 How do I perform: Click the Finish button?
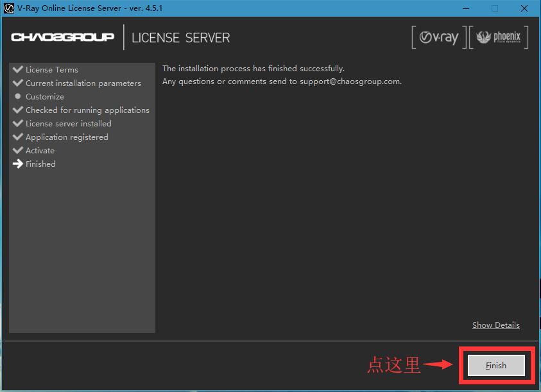coord(496,365)
